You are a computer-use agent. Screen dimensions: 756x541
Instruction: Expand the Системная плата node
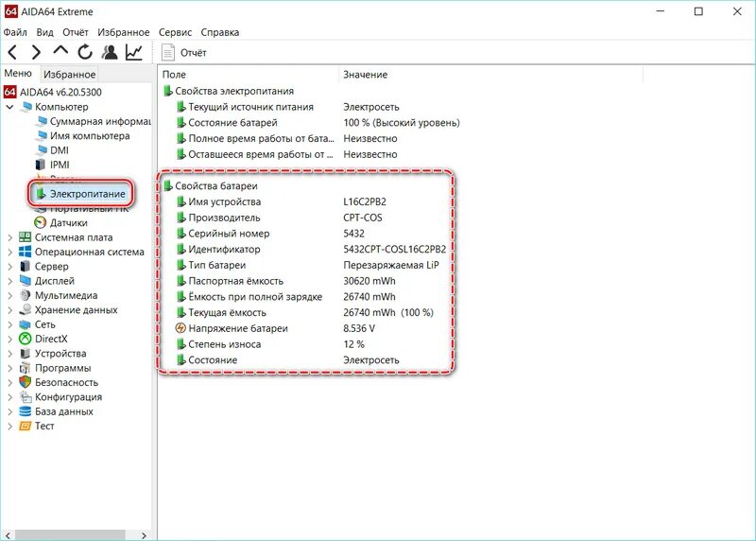pos(9,237)
